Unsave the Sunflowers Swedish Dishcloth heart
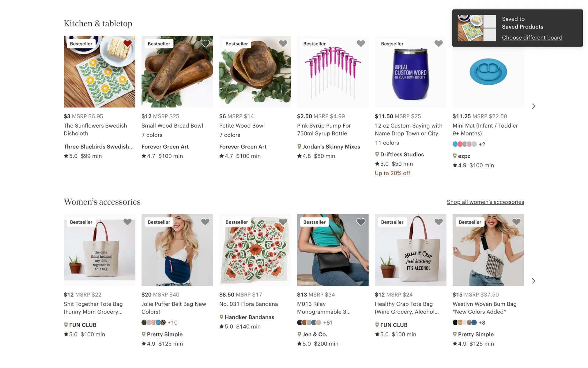Viewport: 588px width, 368px height. [x=127, y=44]
